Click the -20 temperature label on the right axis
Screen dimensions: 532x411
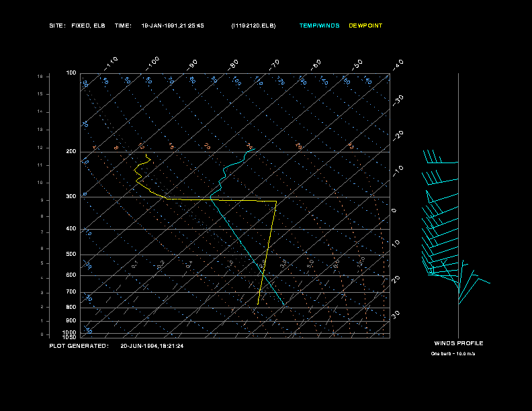coord(398,136)
